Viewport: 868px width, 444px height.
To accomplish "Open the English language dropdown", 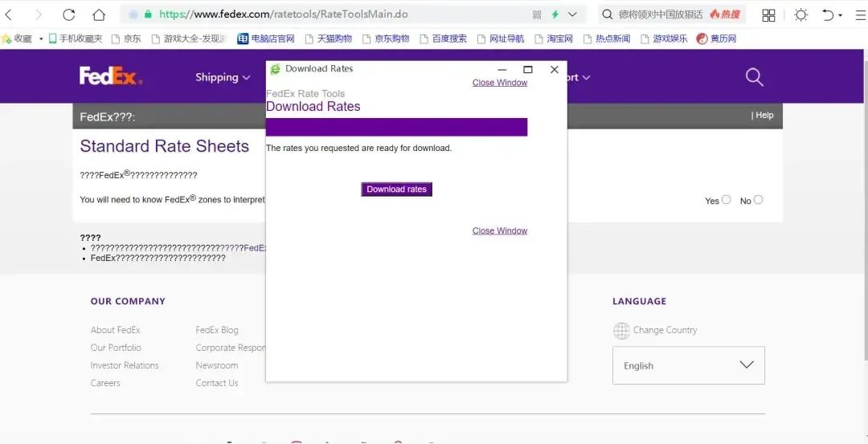I will pyautogui.click(x=688, y=365).
